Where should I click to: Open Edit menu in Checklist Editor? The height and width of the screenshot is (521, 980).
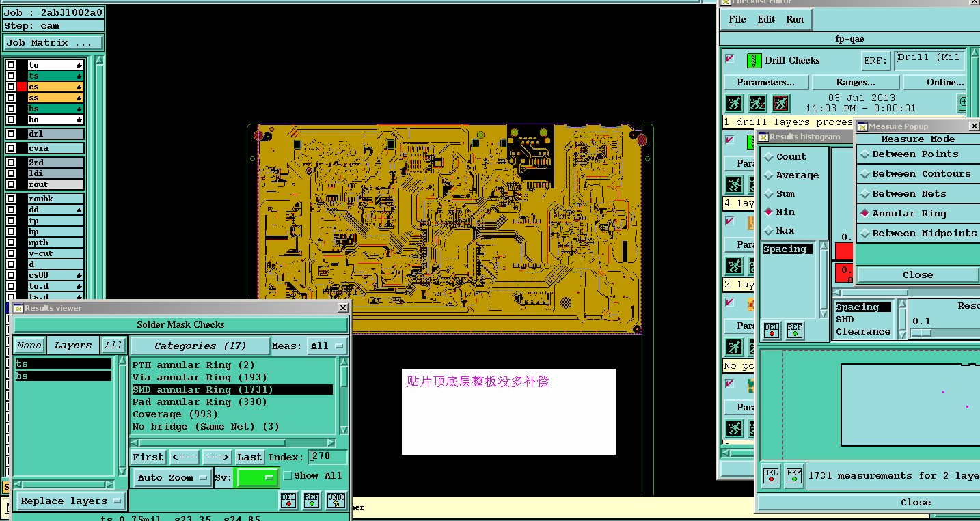pos(766,19)
